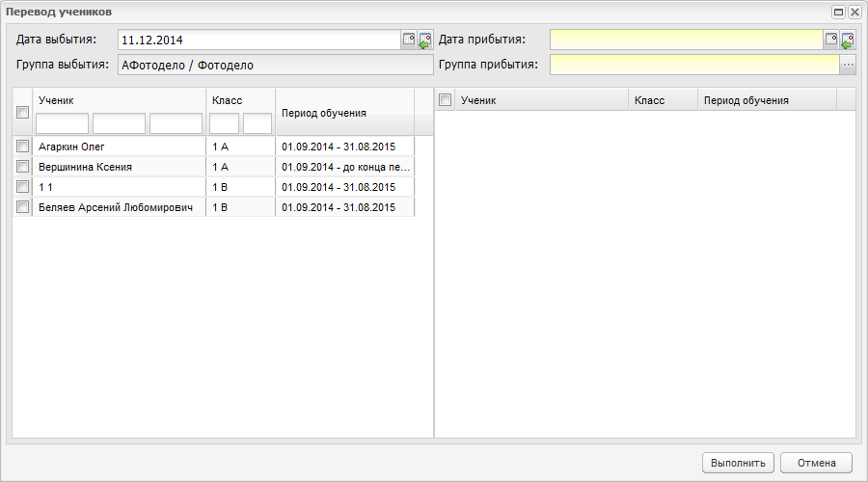The height and width of the screenshot is (482, 868).
Task: Click the Отмена button
Action: click(817, 463)
